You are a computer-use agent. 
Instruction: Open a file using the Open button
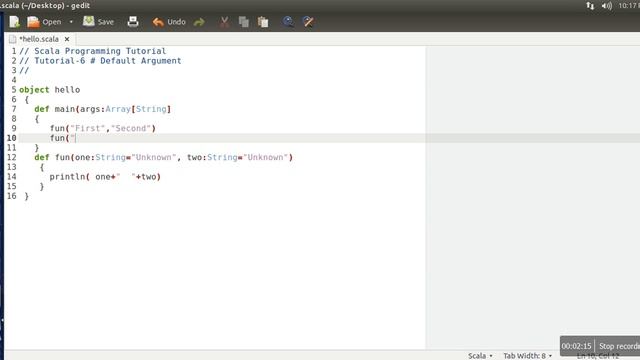coord(44,22)
